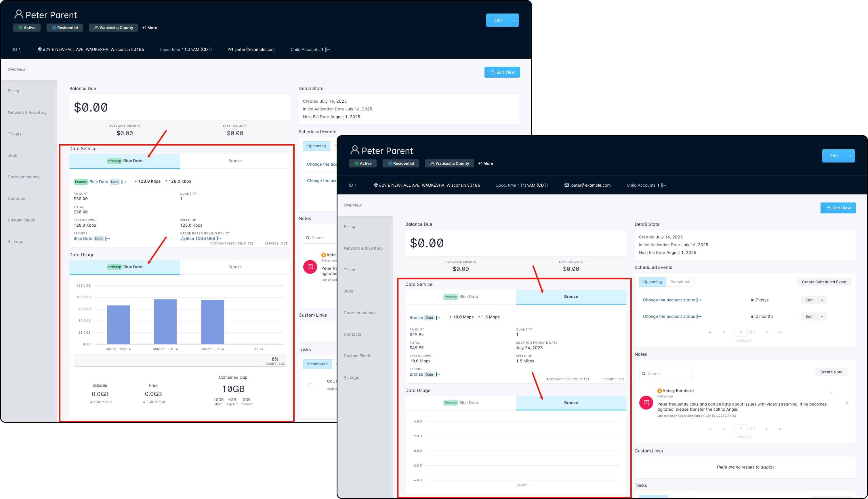Viewport: 868px width, 499px height.
Task: Open the Edit dropdown arrow in the back window header
Action: (514, 20)
